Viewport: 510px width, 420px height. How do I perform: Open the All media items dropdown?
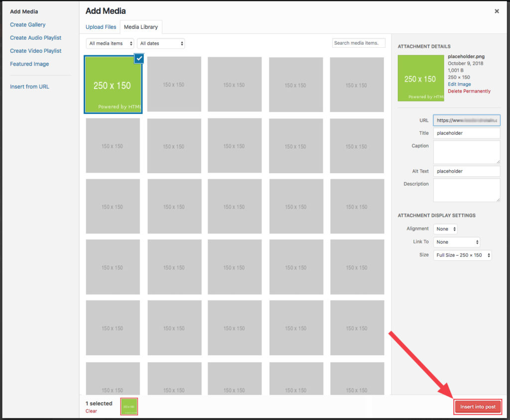110,43
